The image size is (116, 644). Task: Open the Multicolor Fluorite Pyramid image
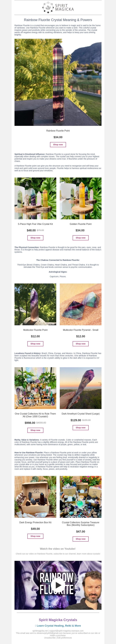pyautogui.click(x=80, y=304)
